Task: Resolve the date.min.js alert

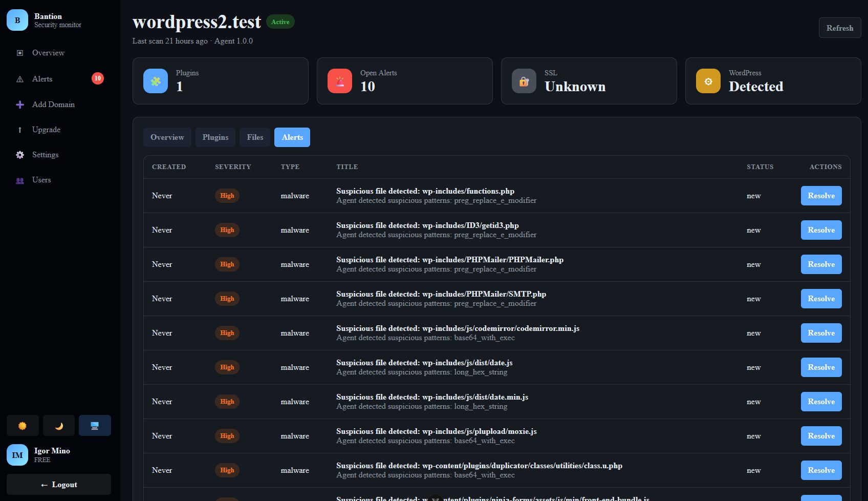Action: tap(821, 402)
